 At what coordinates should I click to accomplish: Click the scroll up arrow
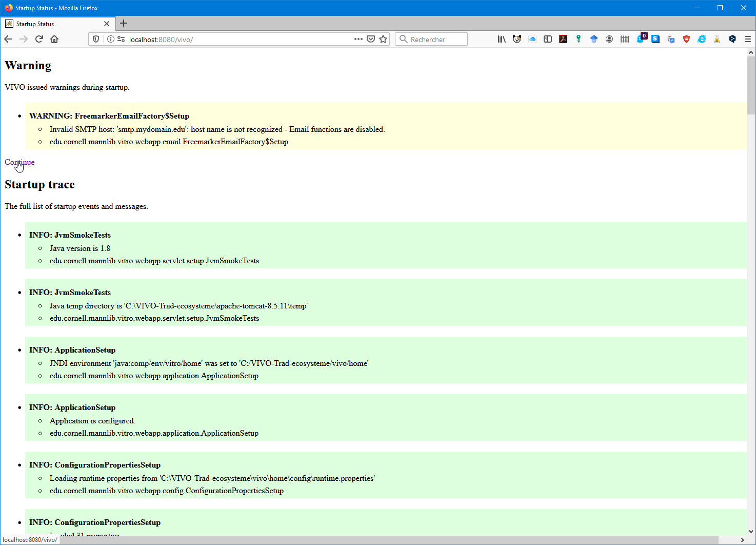coord(751,52)
